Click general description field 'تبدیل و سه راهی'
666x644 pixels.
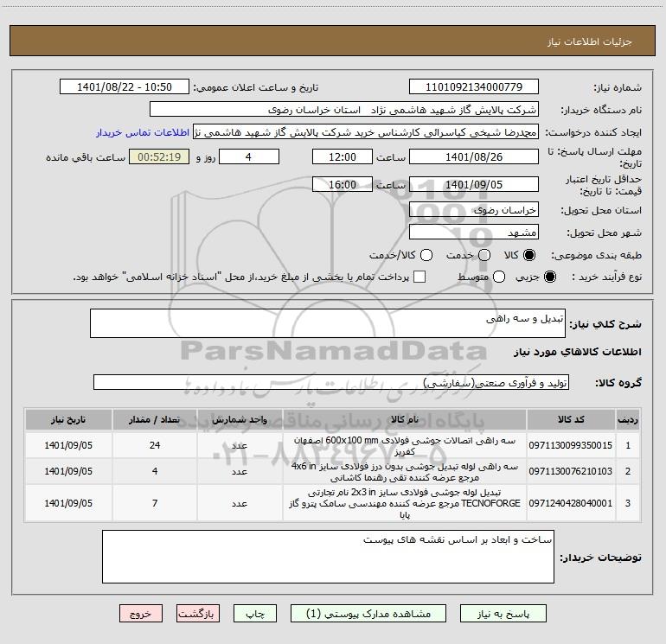328,323
